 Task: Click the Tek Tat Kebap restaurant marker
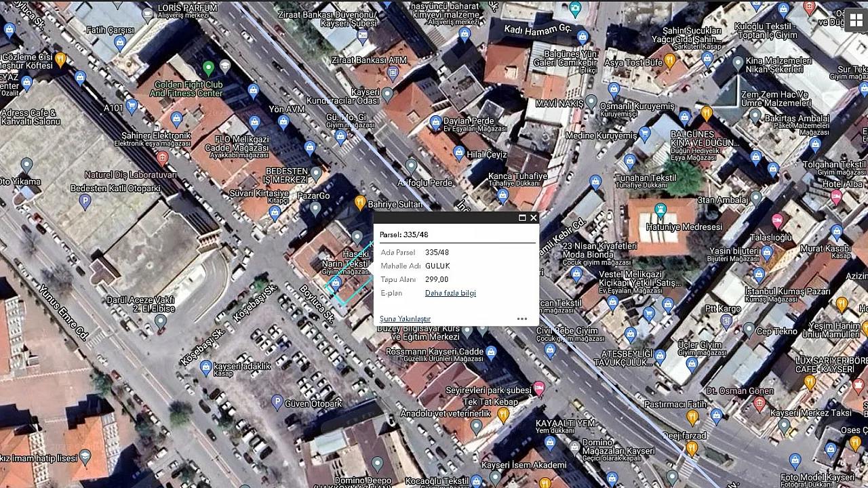tap(503, 414)
